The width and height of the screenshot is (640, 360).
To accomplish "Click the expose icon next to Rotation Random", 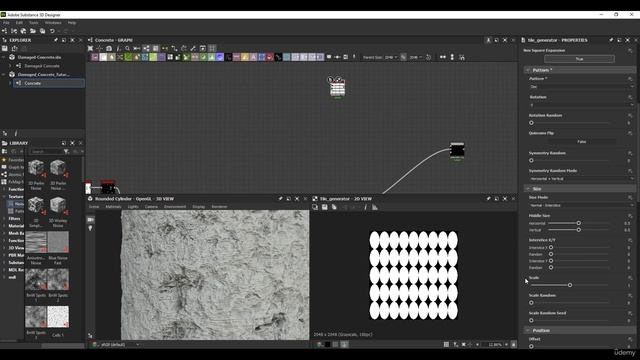I will 630,116.
